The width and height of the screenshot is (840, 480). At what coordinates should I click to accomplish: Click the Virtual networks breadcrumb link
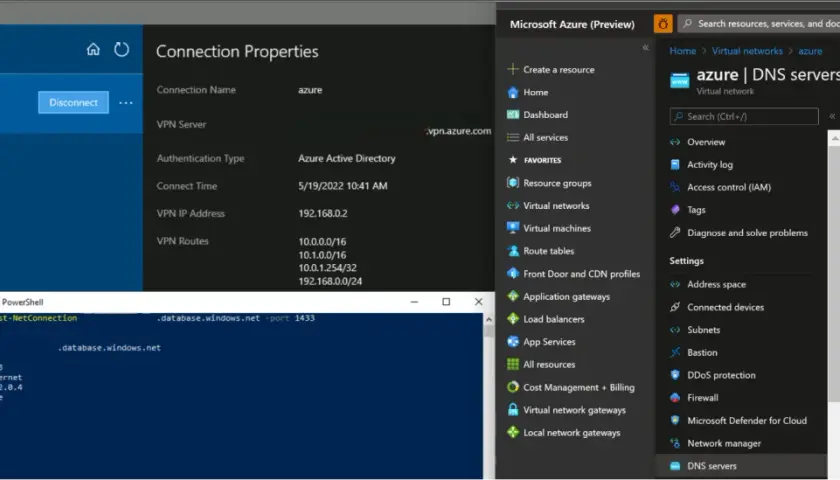(747, 51)
